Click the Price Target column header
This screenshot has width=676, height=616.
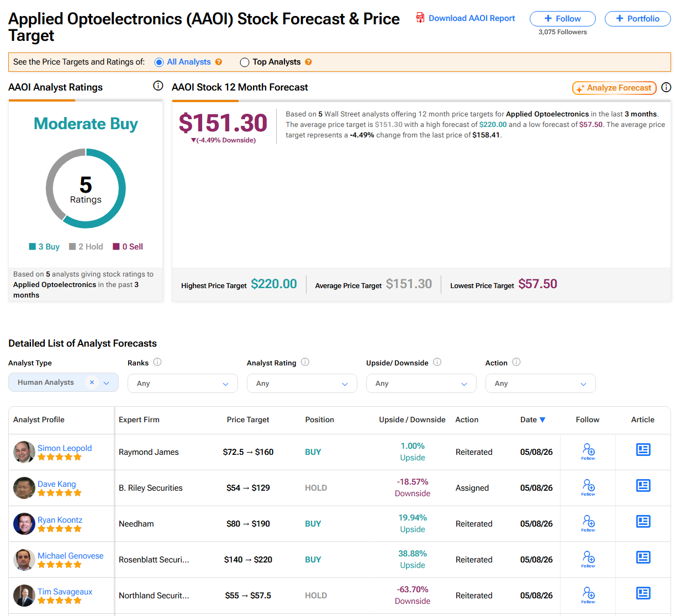pos(248,419)
